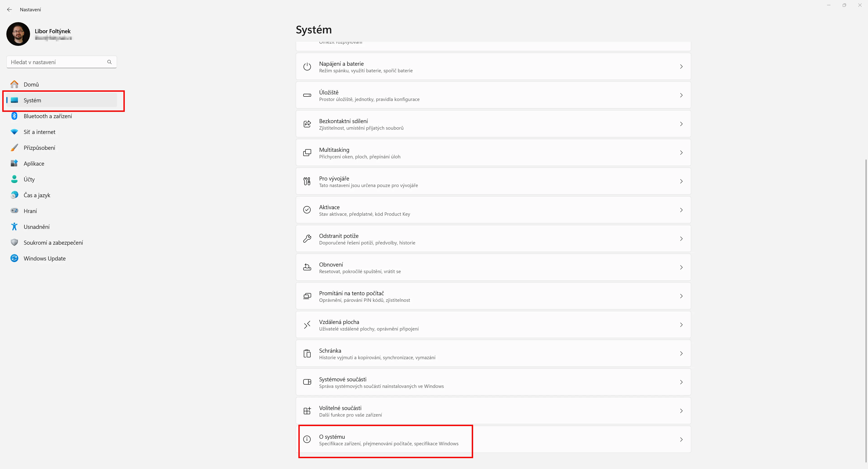Click the share icon for Bezkontaktní sdílení
This screenshot has width=868, height=469.
pos(307,124)
